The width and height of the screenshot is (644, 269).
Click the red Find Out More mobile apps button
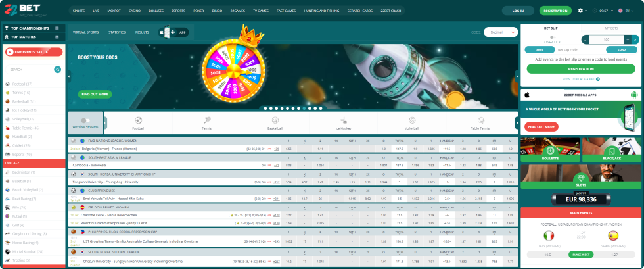click(541, 127)
